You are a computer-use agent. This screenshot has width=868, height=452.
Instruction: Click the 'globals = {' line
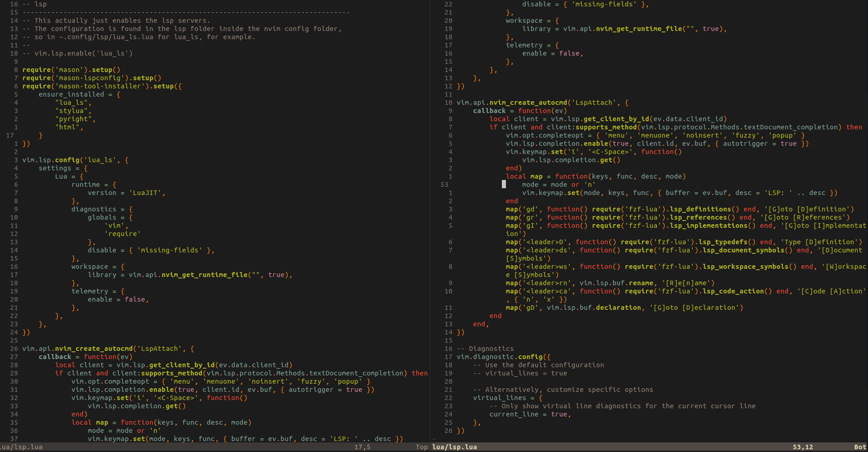pyautogui.click(x=110, y=217)
